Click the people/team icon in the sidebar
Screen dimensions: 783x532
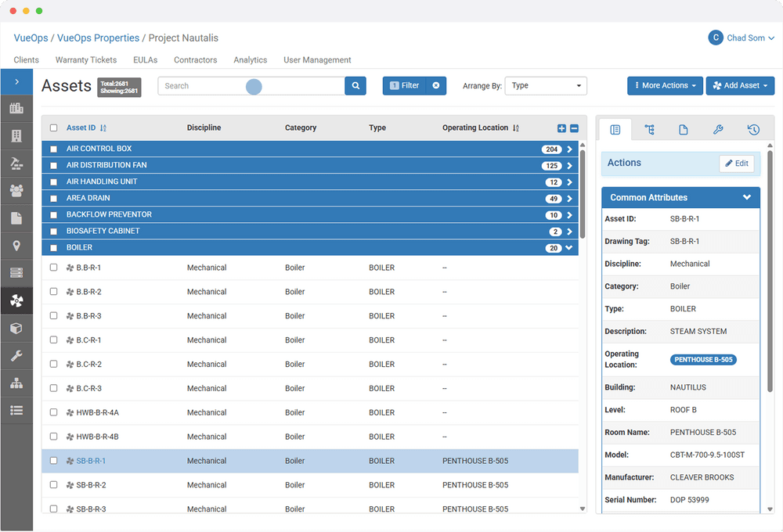[16, 190]
